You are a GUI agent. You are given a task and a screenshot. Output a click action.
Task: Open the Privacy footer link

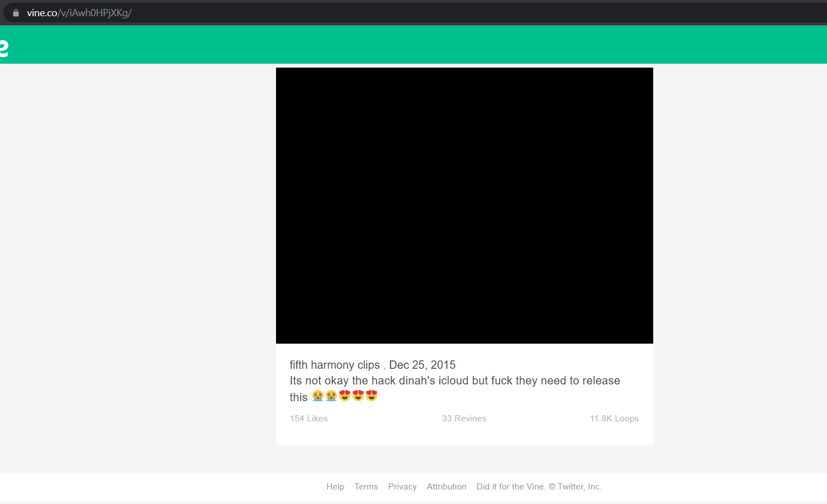(402, 487)
